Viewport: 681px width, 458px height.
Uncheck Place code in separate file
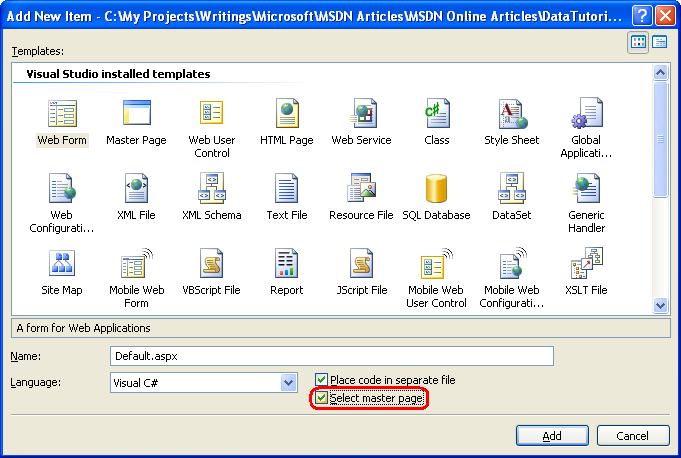pos(321,379)
